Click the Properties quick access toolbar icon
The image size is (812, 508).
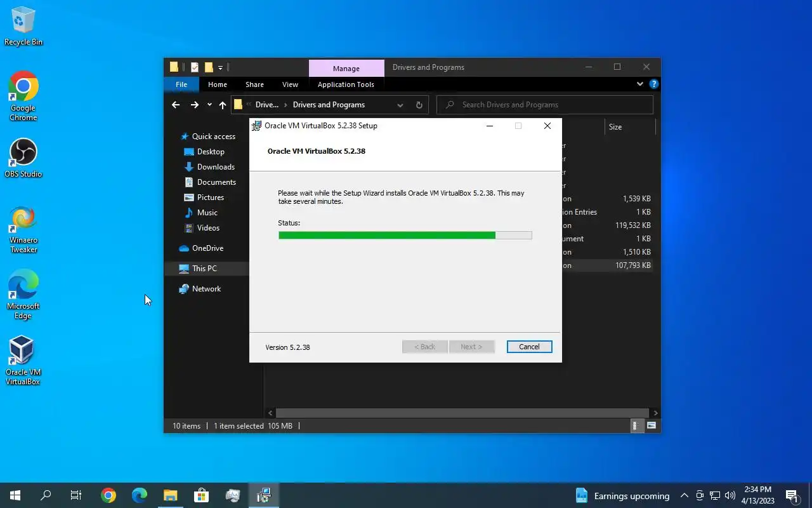tap(195, 67)
